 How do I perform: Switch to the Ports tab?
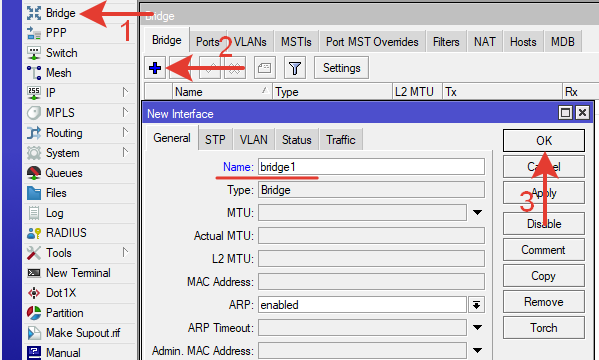[207, 42]
